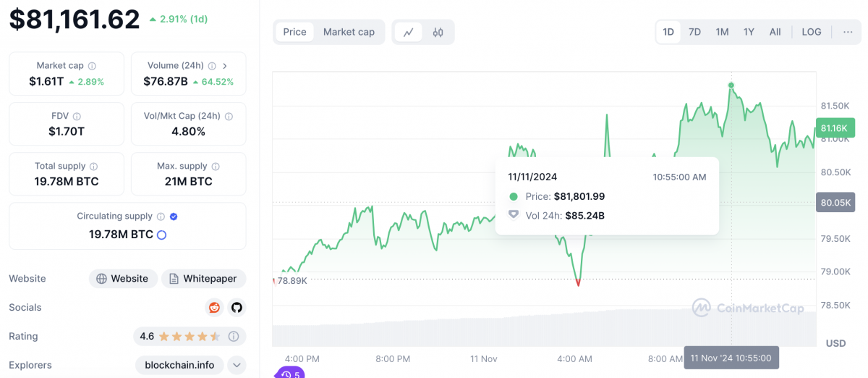Click the Max. supply info icon
This screenshot has height=378, width=868.
(x=216, y=167)
